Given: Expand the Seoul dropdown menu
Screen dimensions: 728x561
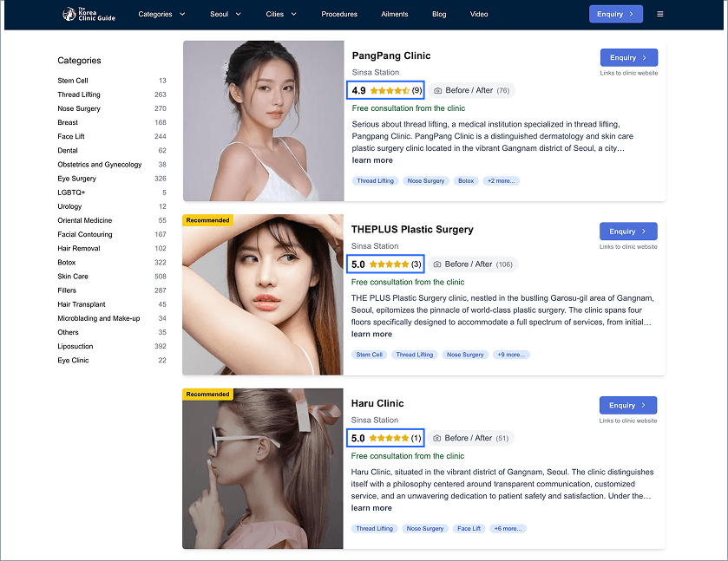Looking at the screenshot, I should 226,14.
